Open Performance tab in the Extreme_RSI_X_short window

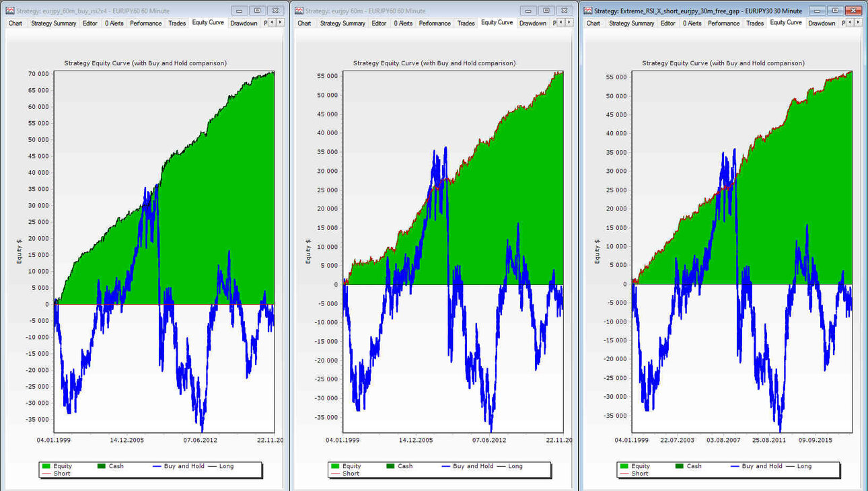(723, 23)
